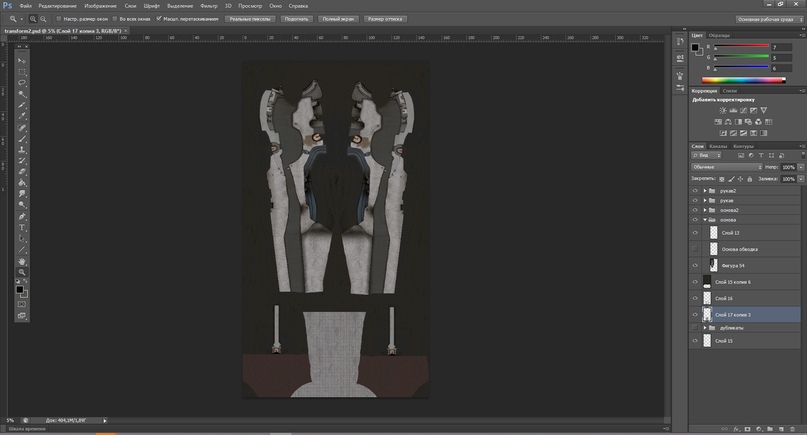
Task: Click the 'Реальные пикселы' button
Action: coord(248,18)
